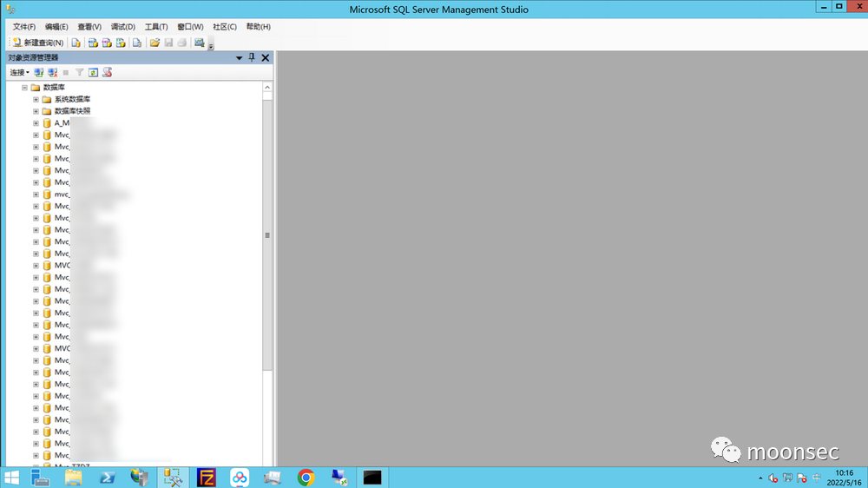
Task: Open the Object Explorer window position dropdown
Action: click(240, 57)
